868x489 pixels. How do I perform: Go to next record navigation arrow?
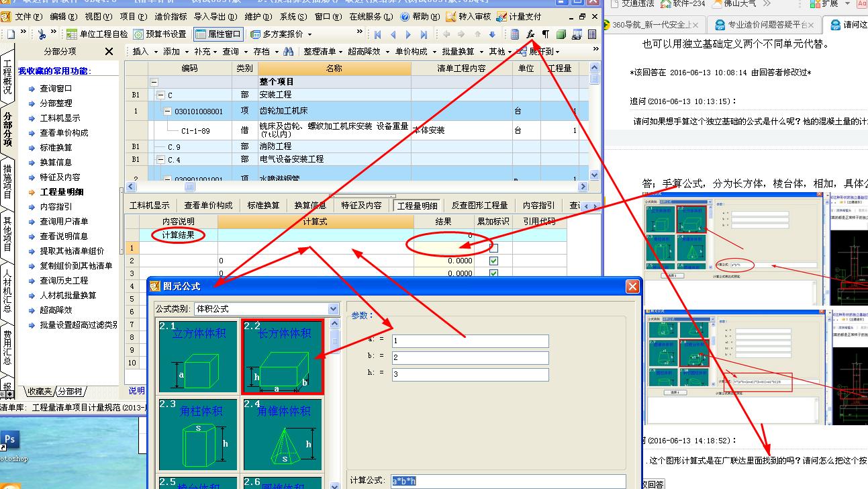pos(408,34)
